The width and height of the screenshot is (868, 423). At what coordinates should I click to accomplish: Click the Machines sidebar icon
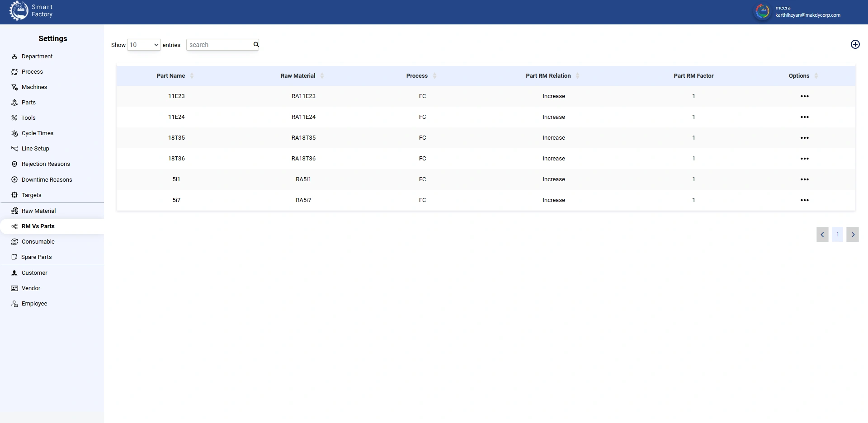click(14, 87)
